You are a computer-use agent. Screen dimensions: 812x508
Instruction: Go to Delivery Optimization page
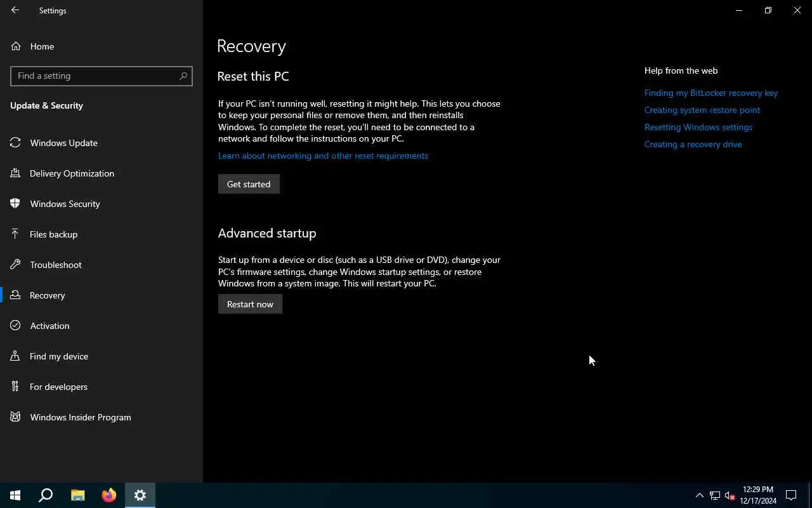click(x=101, y=173)
